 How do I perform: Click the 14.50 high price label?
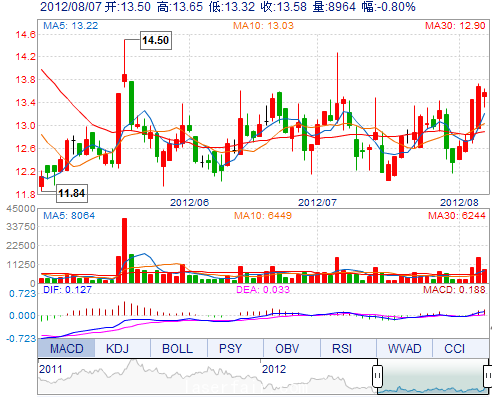[x=156, y=40]
